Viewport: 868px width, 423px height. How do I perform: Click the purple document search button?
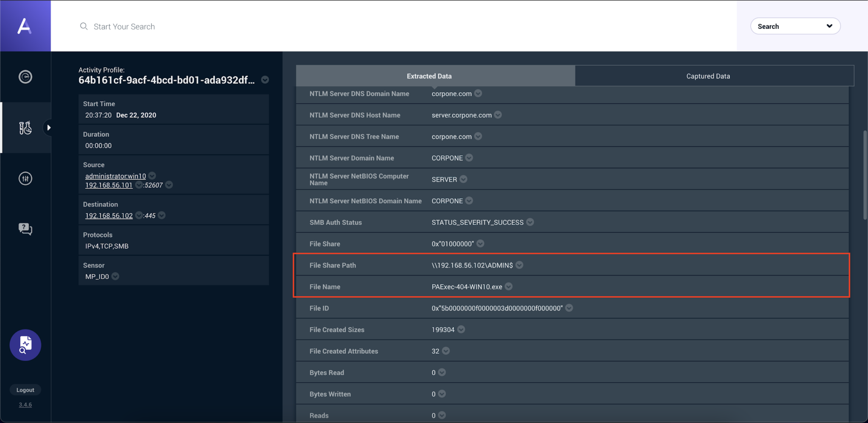click(x=25, y=345)
